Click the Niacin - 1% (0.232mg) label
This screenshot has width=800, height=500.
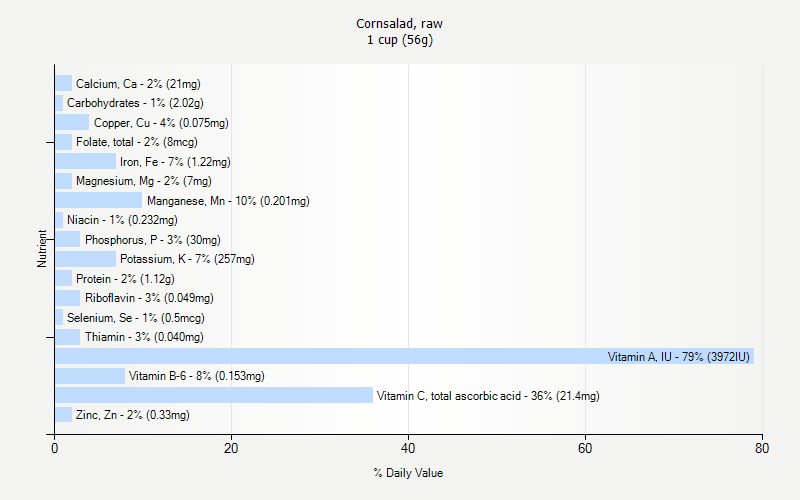click(122, 220)
